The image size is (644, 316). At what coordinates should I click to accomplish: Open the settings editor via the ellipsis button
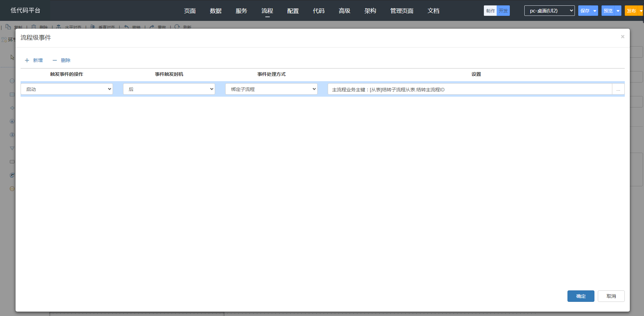click(618, 89)
